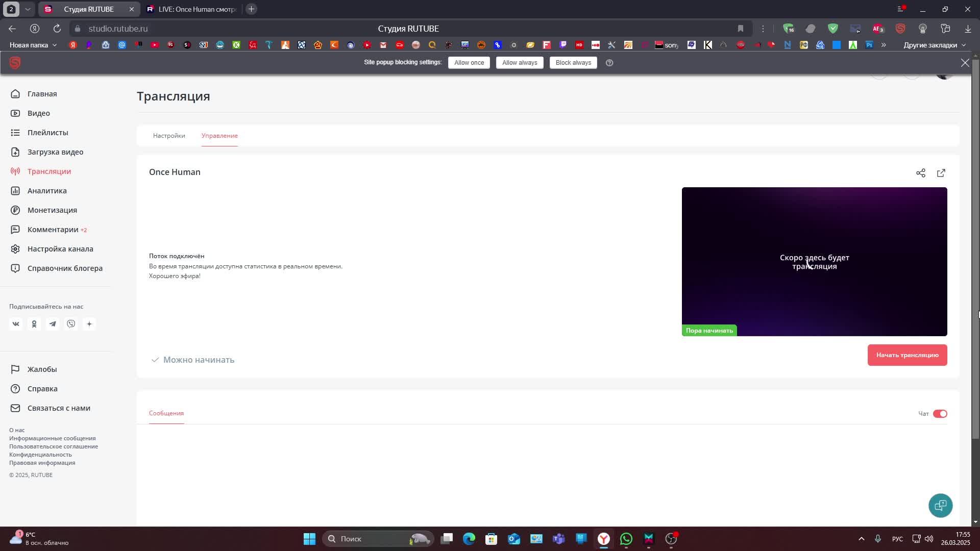Open the Пользовательское соглашение link
This screenshot has height=551, width=980.
tap(54, 446)
